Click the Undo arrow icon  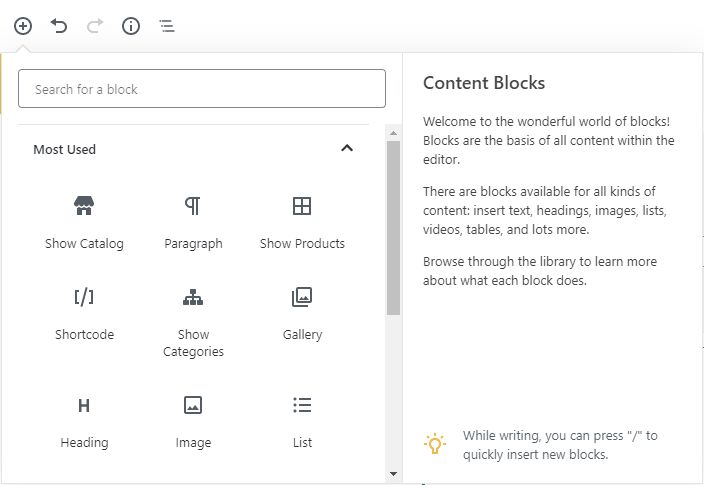click(x=59, y=26)
